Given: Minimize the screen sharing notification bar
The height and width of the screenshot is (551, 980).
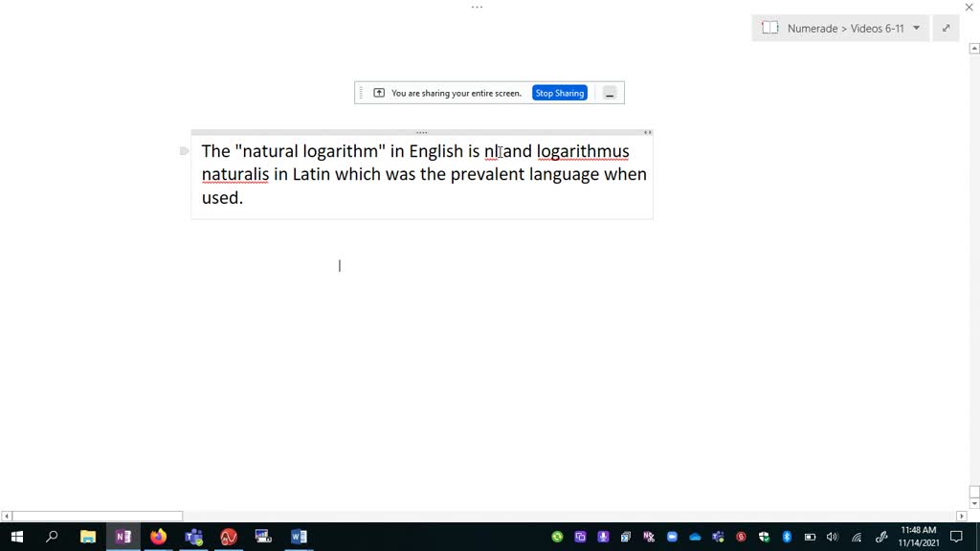Looking at the screenshot, I should point(610,93).
